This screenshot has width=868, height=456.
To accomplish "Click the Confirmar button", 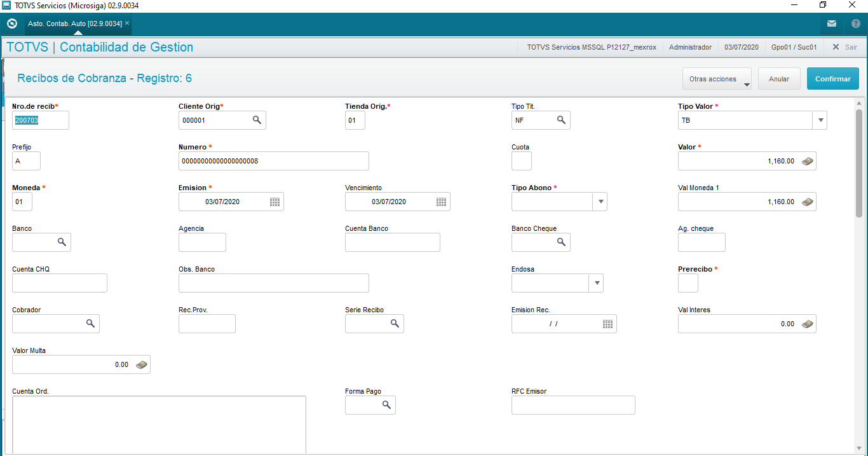I will click(x=833, y=79).
